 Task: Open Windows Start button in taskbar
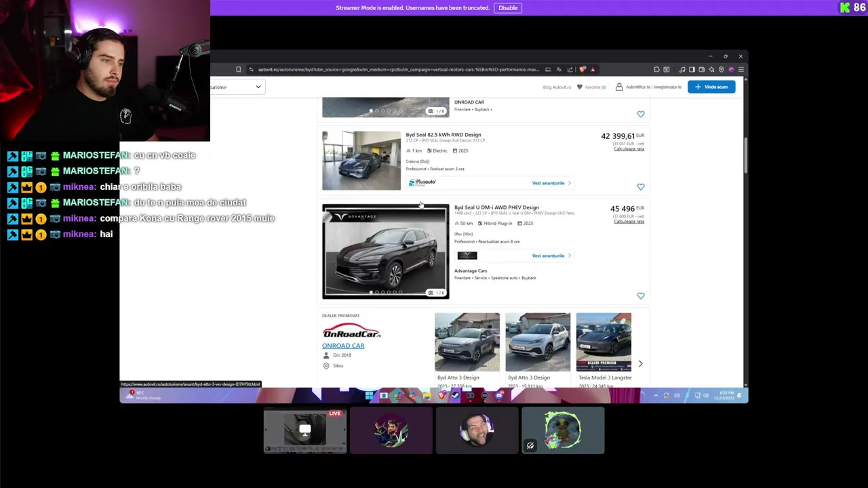point(368,395)
